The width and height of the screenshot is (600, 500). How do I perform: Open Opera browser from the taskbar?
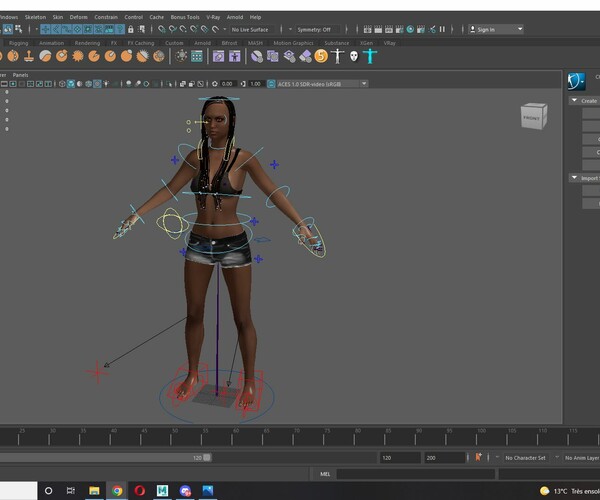coord(140,490)
